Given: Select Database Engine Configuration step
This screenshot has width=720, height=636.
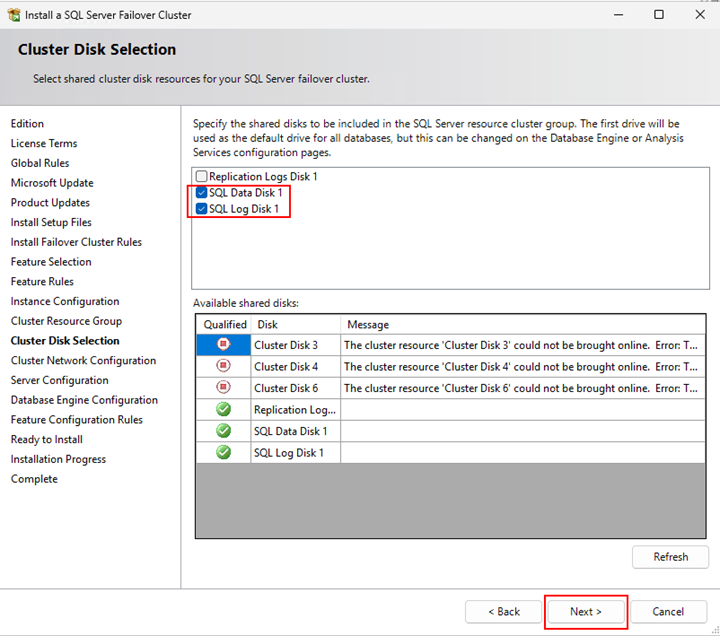Looking at the screenshot, I should pos(84,400).
